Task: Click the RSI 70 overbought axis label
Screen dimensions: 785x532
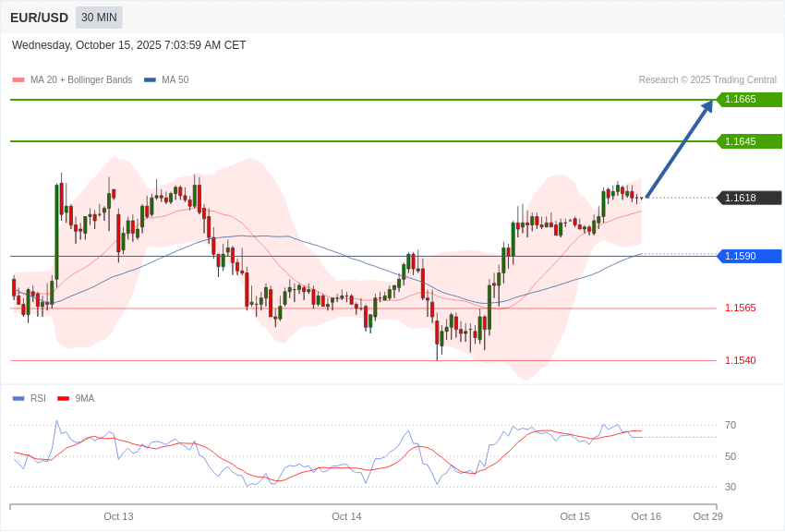Action: [x=731, y=426]
